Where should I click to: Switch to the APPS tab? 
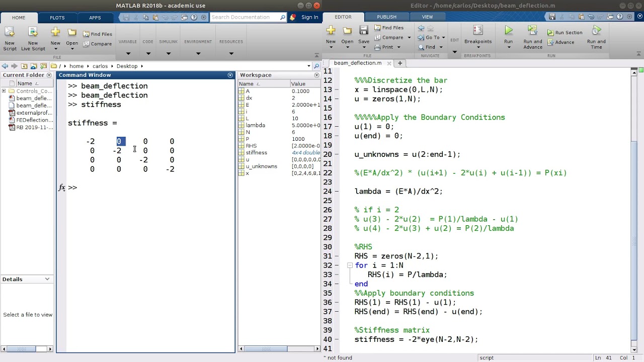[95, 18]
